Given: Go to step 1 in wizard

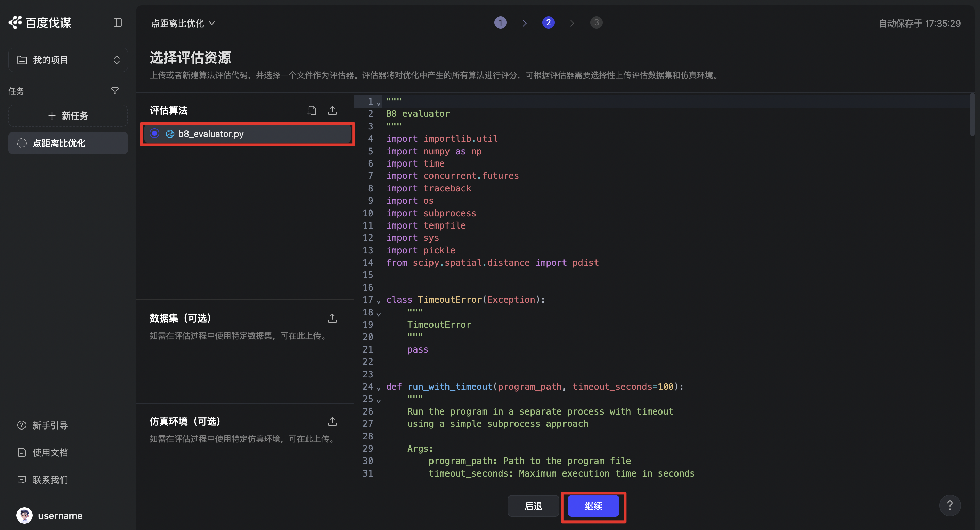Looking at the screenshot, I should [x=500, y=23].
